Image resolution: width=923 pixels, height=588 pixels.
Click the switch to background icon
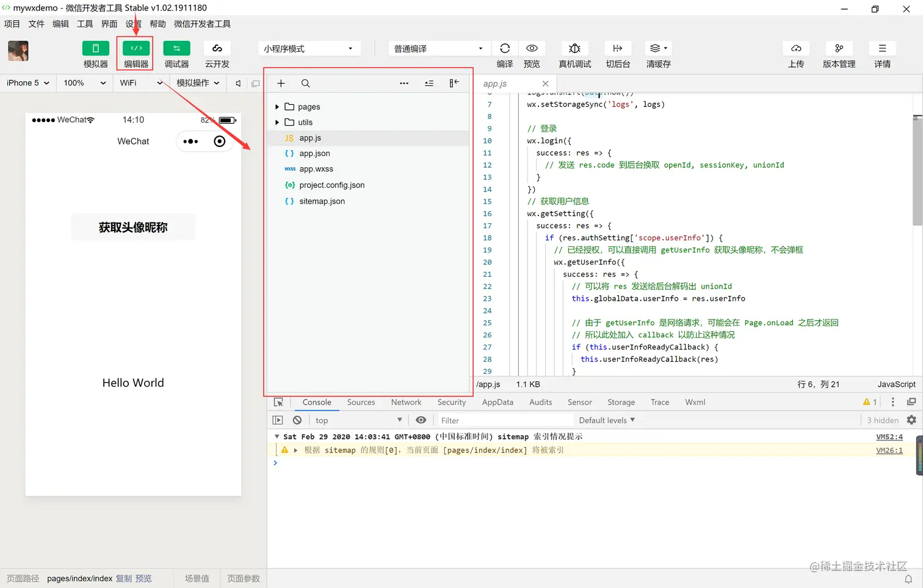(x=618, y=48)
